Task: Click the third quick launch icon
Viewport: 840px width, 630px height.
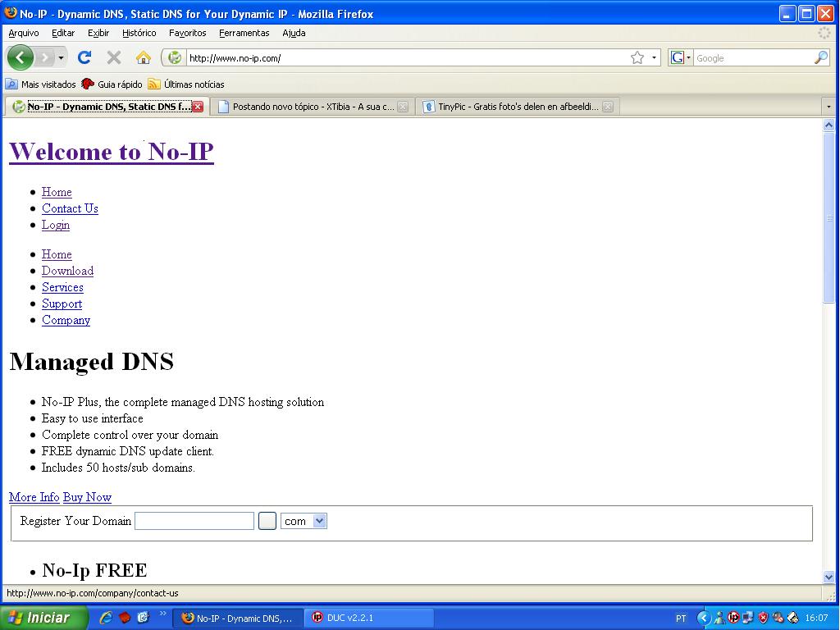Action: click(143, 618)
